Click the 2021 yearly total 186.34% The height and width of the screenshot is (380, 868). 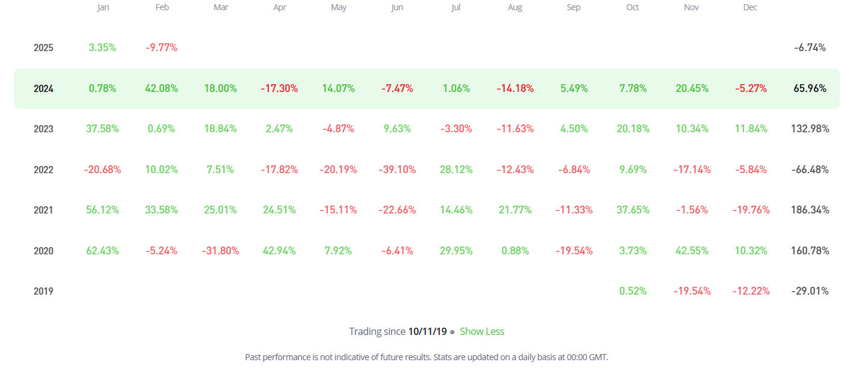click(810, 210)
